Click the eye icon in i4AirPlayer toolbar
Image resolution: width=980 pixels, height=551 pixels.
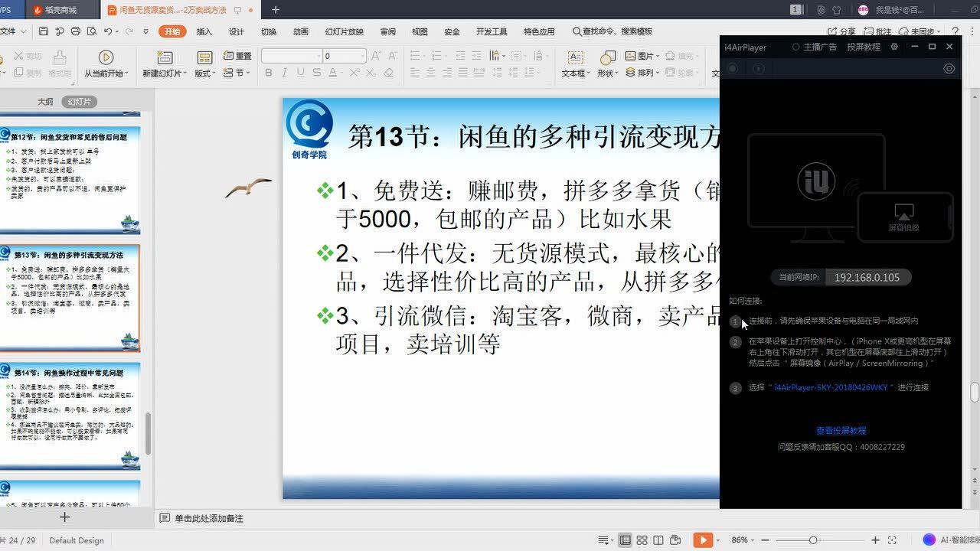click(x=949, y=69)
